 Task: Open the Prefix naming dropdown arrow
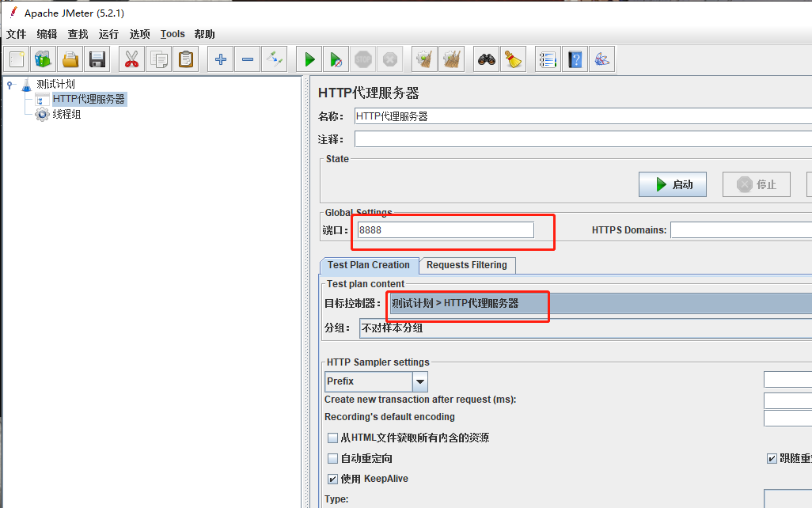point(420,381)
